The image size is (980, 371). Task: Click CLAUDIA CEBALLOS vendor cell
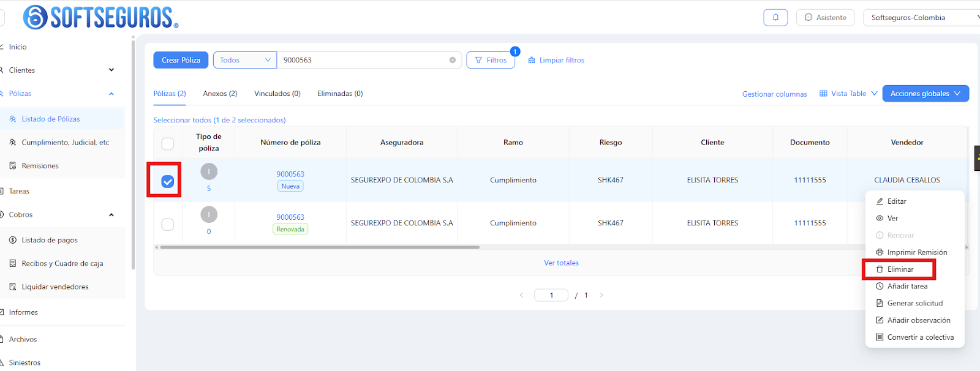tap(907, 180)
